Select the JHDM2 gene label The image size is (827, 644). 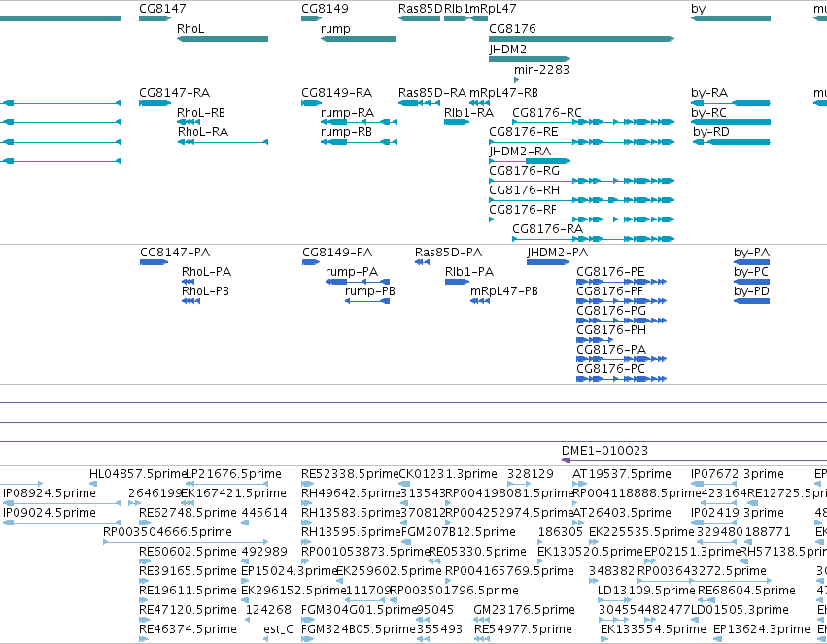tap(508, 49)
